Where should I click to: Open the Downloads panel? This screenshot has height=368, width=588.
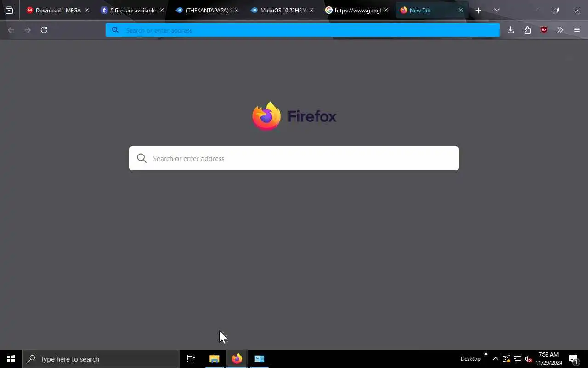[x=510, y=30]
